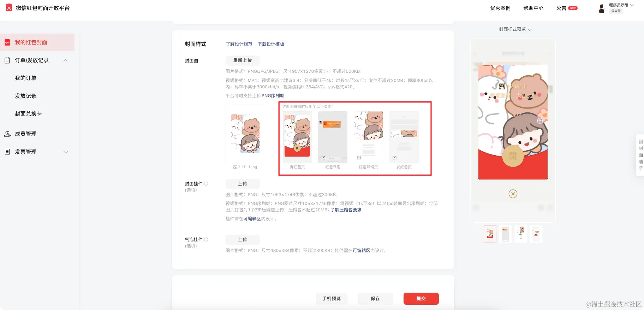644x310 pixels.
Task: Click the edit icon under 红包气泡 preview
Action: pyautogui.click(x=323, y=158)
